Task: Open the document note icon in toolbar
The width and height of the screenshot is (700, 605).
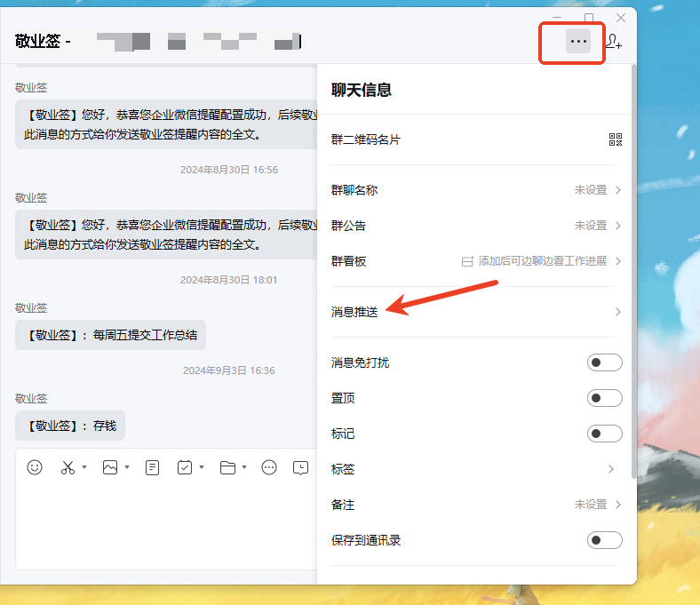Action: (x=152, y=467)
